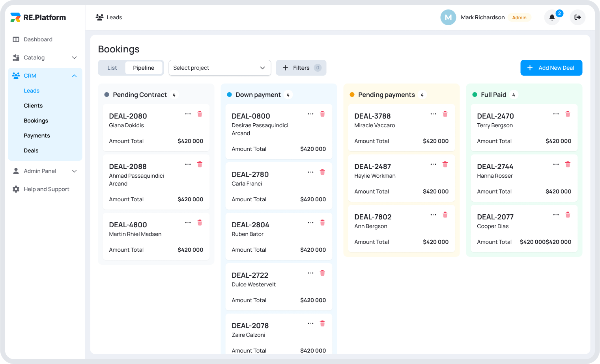Screen dimensions: 600x364
Task: Open the Filters button
Action: 301,68
